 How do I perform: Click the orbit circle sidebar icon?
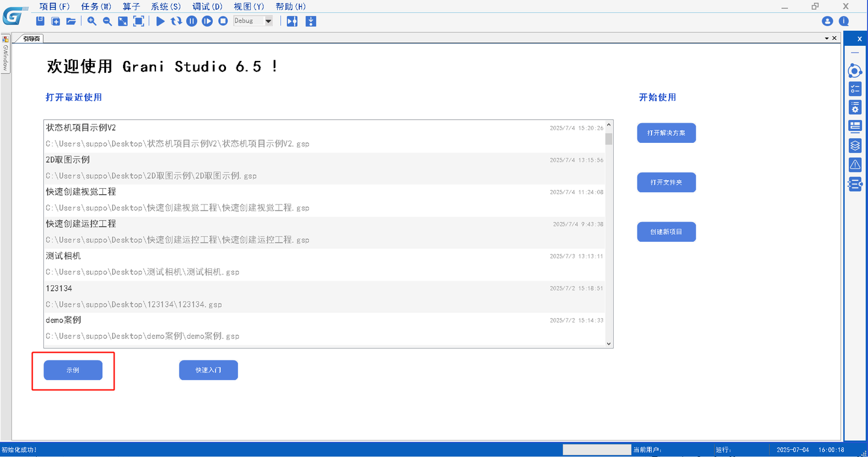click(x=855, y=71)
